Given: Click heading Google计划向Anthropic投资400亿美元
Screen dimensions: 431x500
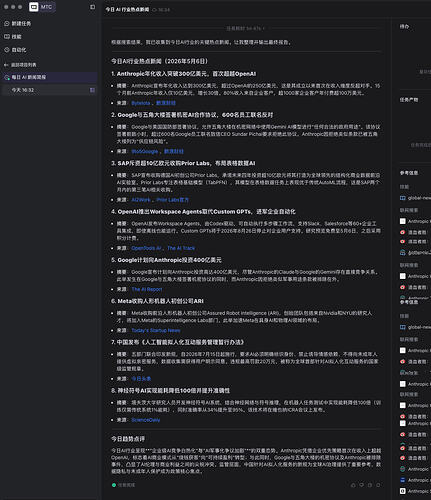Looking at the screenshot, I should coord(166,260).
